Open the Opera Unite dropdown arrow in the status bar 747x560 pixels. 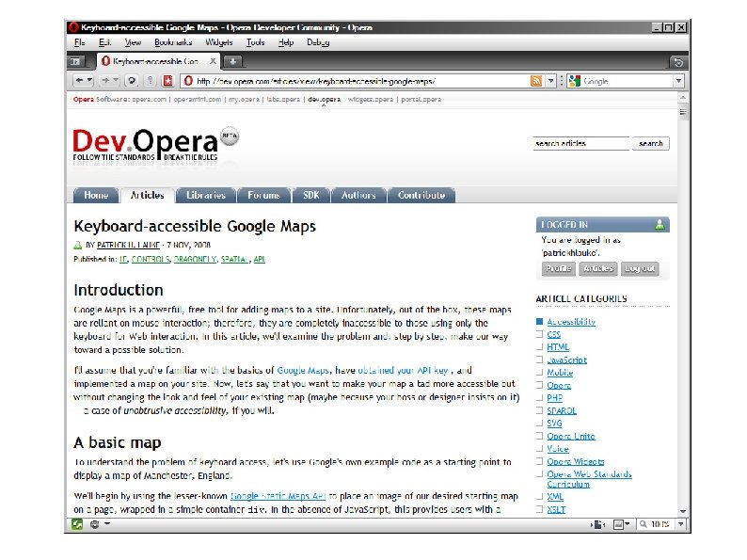tap(107, 524)
